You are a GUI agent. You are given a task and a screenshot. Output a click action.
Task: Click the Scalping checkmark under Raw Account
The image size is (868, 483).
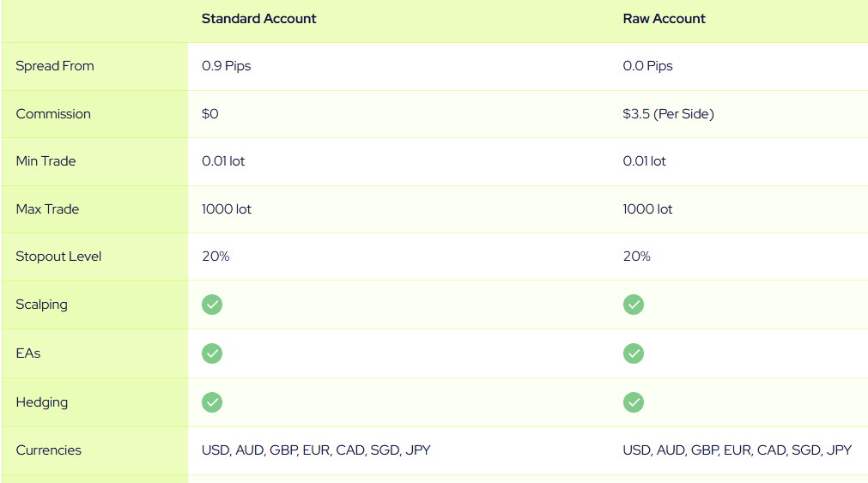[x=634, y=305]
